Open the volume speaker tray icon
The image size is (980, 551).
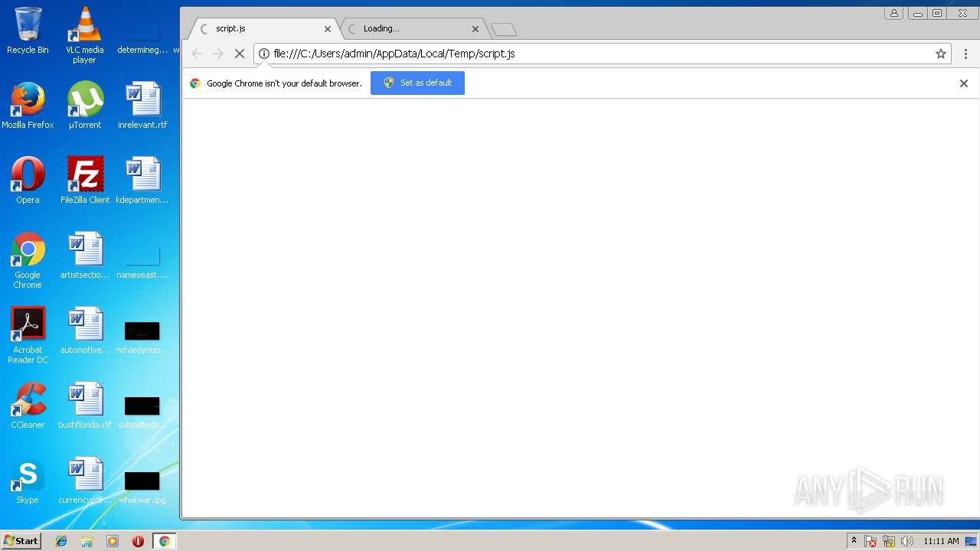[907, 541]
